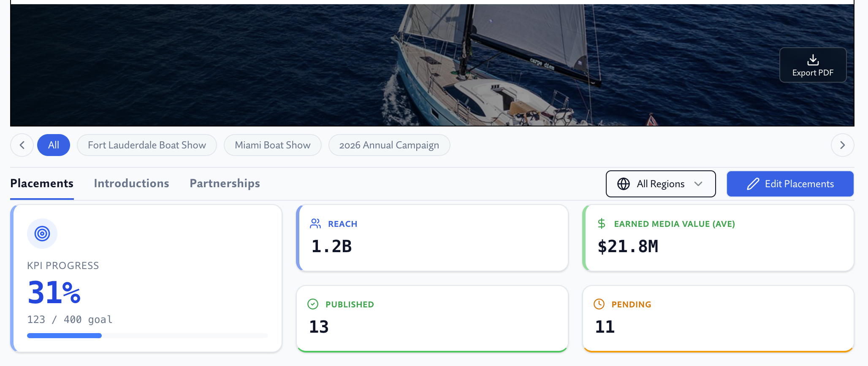
Task: Click the download icon on Export PDF
Action: click(x=812, y=59)
